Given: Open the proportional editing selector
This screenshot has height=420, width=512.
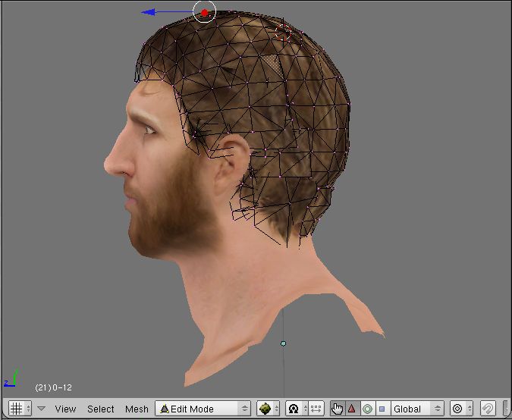Looking at the screenshot, I should pos(460,409).
